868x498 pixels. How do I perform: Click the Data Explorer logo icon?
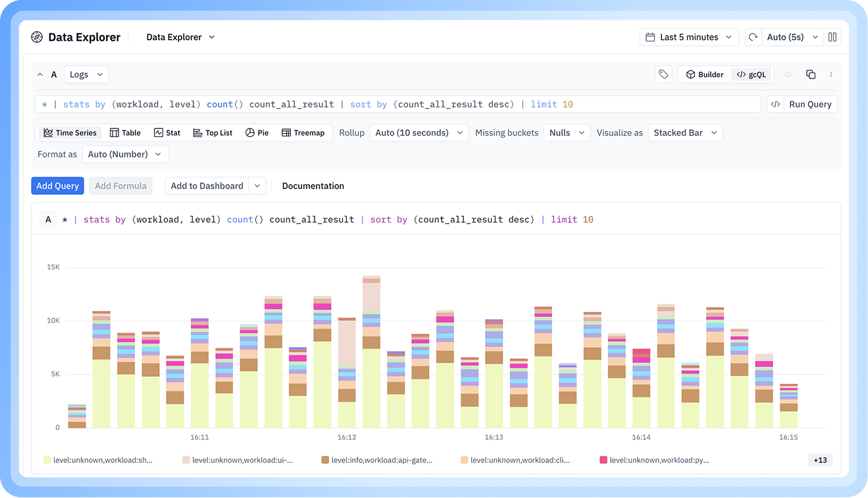37,37
